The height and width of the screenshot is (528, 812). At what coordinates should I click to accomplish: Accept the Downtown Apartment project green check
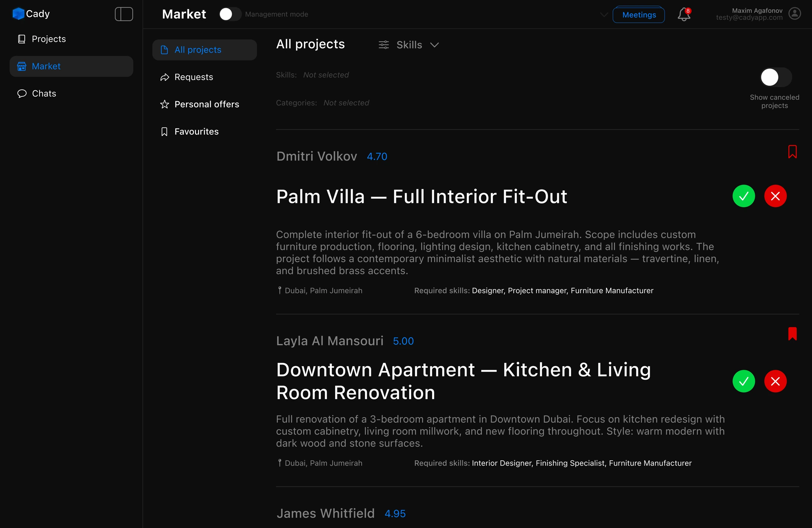coord(744,381)
